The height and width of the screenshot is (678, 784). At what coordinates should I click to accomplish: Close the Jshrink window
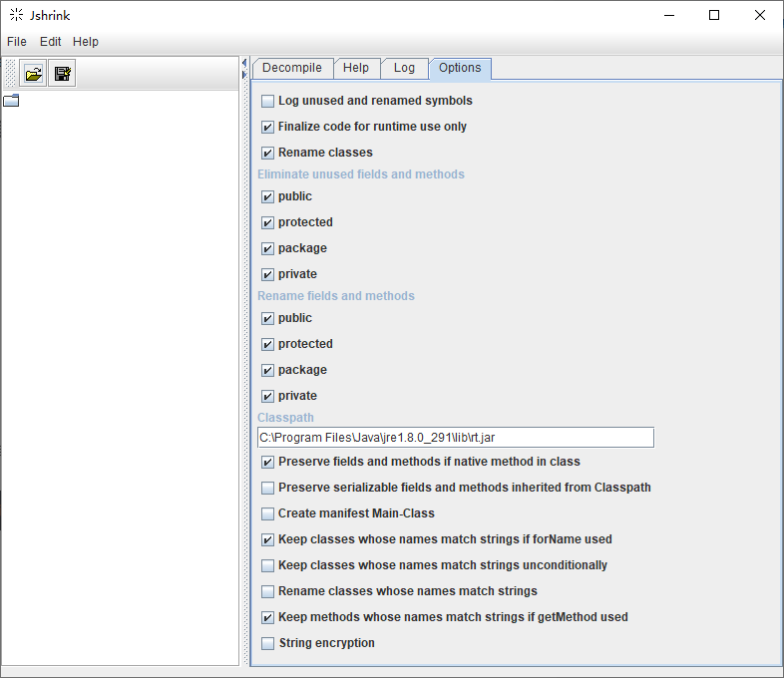(x=760, y=16)
